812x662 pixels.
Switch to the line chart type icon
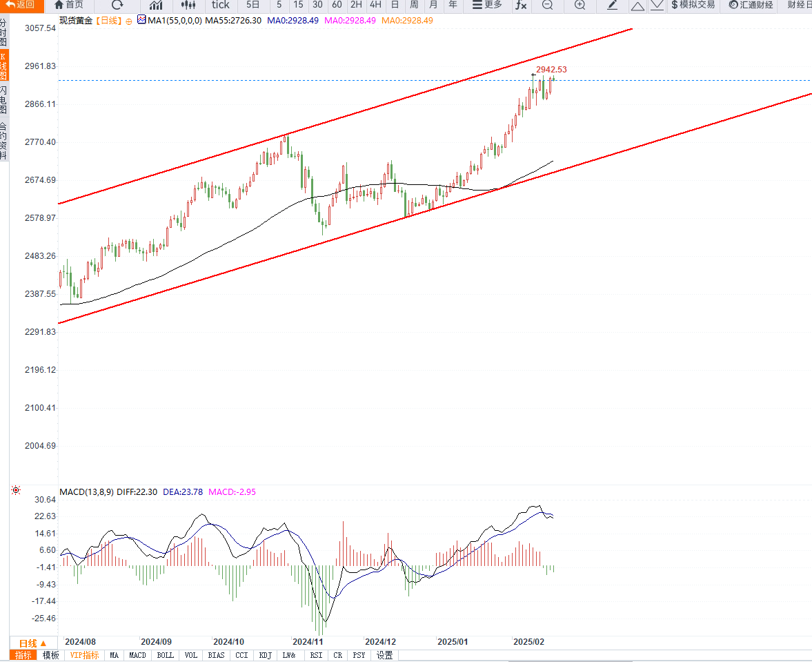[156, 6]
